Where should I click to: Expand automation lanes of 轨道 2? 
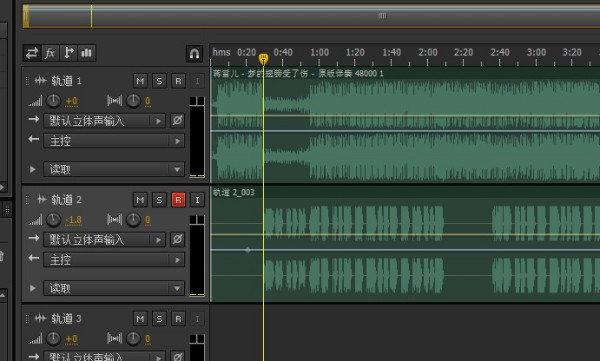point(33,288)
